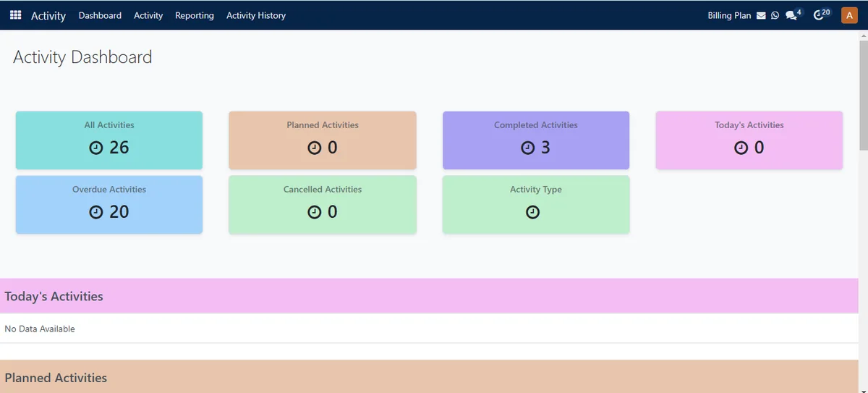This screenshot has width=868, height=393.
Task: Click the Billing Plan link
Action: point(729,15)
